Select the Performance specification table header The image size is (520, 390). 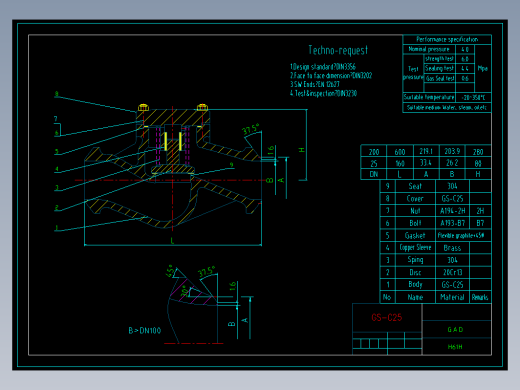coord(447,39)
